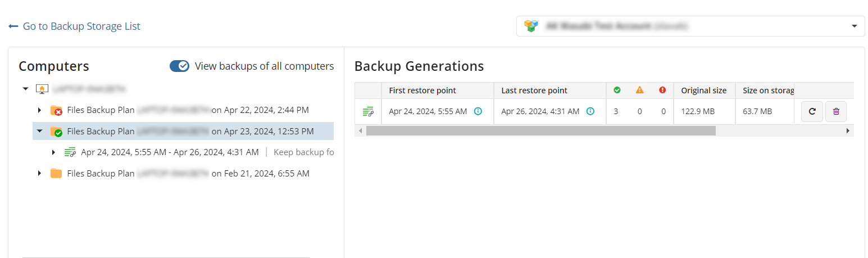Click info icon beside last restore point
This screenshot has height=258, width=868.
[x=590, y=111]
